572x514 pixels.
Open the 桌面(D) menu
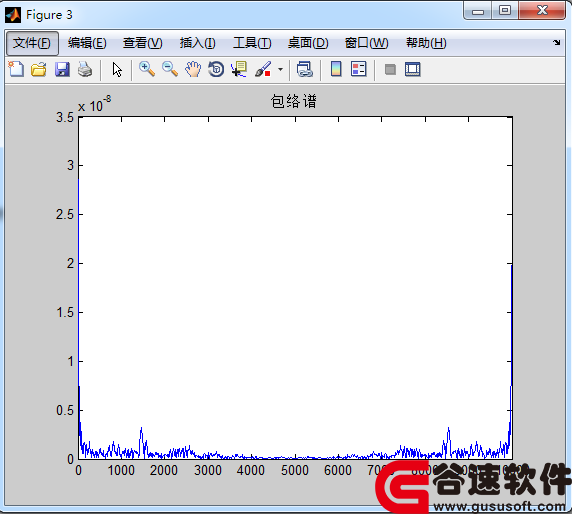tap(308, 43)
